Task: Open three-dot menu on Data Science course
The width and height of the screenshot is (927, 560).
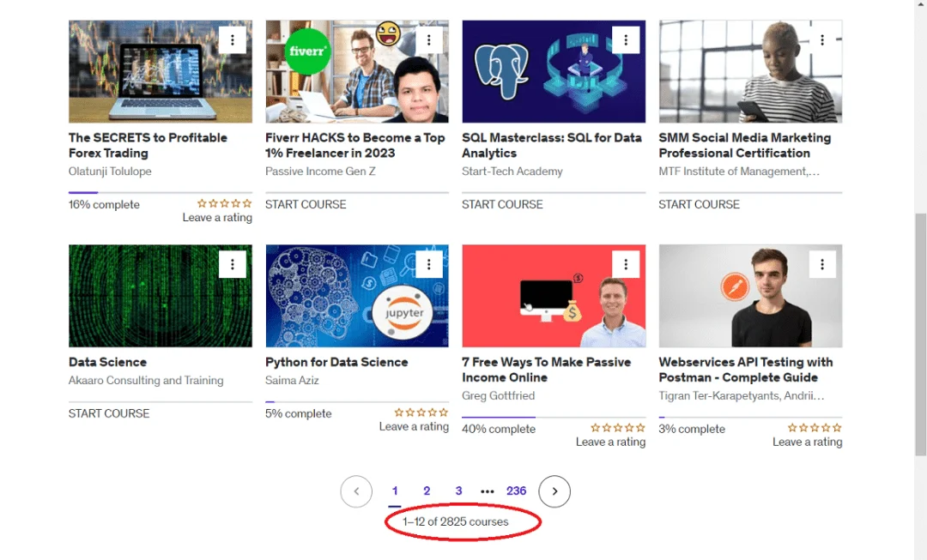Action: tap(233, 264)
